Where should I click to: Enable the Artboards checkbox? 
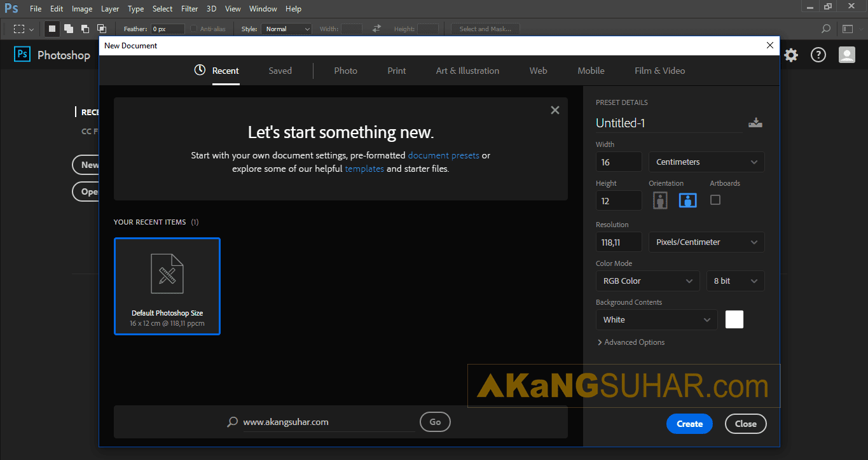pos(715,200)
